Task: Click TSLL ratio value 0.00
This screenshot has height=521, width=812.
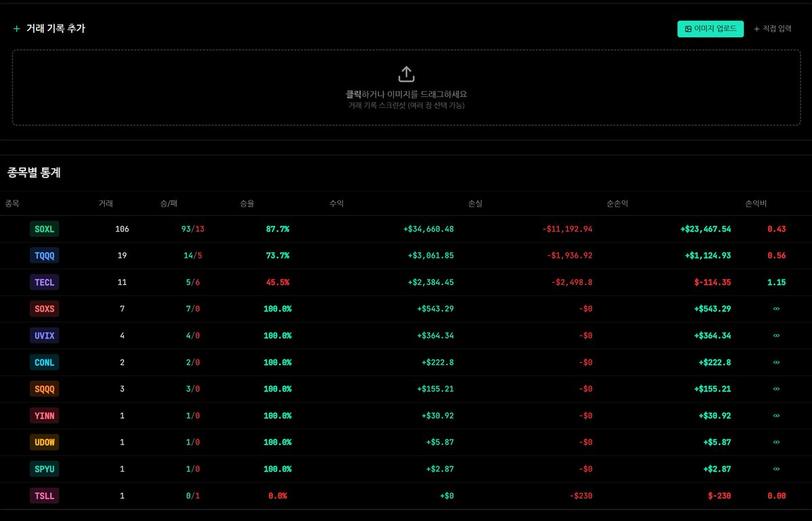Action: point(777,496)
